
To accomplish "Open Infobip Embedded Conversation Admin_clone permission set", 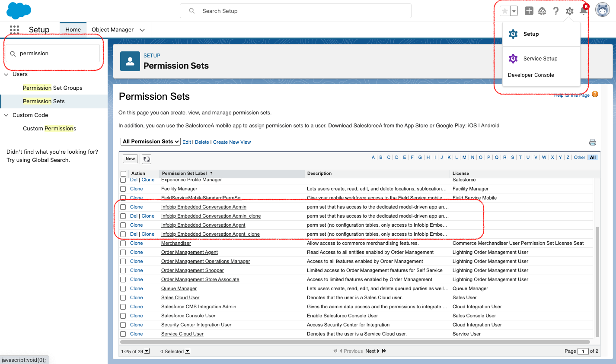I will pos(211,216).
